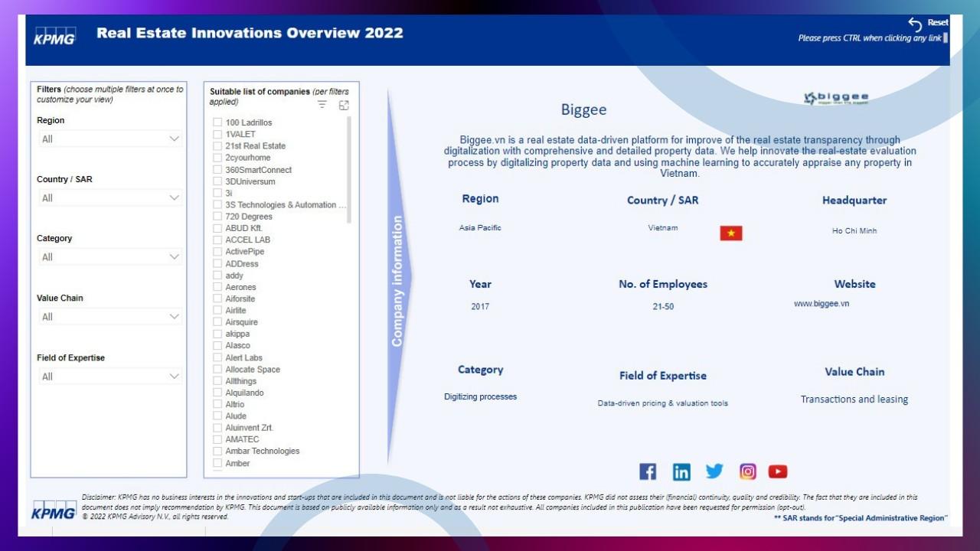Click the Reset back-arrow icon
The image size is (980, 551).
[x=915, y=24]
